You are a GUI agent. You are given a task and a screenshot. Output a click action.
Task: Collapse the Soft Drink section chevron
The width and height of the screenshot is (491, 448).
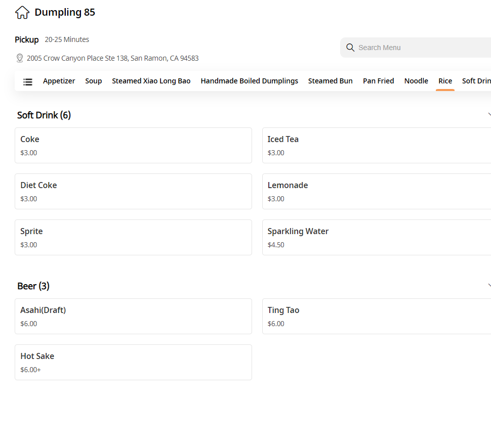tap(488, 115)
